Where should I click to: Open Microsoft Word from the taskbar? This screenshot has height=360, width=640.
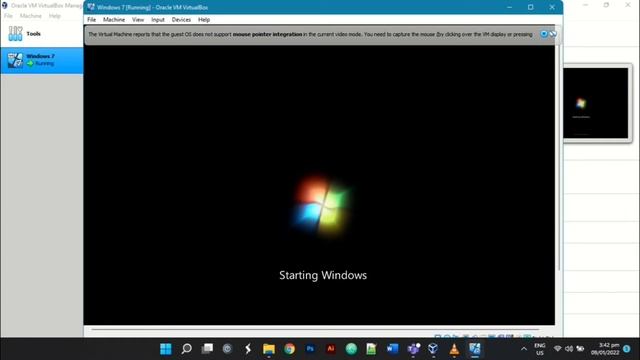[392, 349]
